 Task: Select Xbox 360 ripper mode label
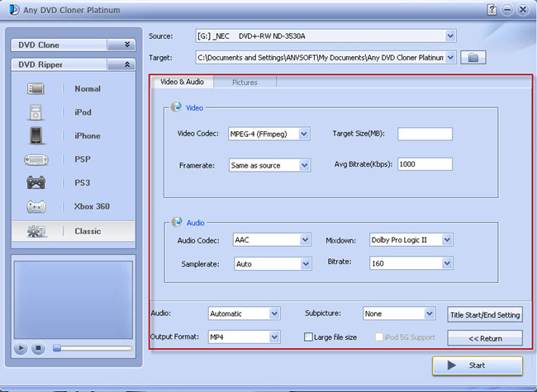pos(92,206)
